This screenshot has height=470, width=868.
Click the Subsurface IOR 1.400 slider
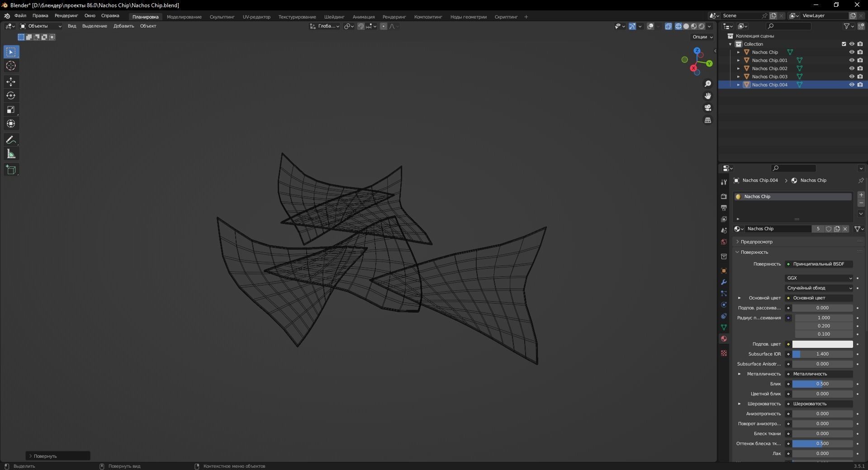click(x=822, y=354)
